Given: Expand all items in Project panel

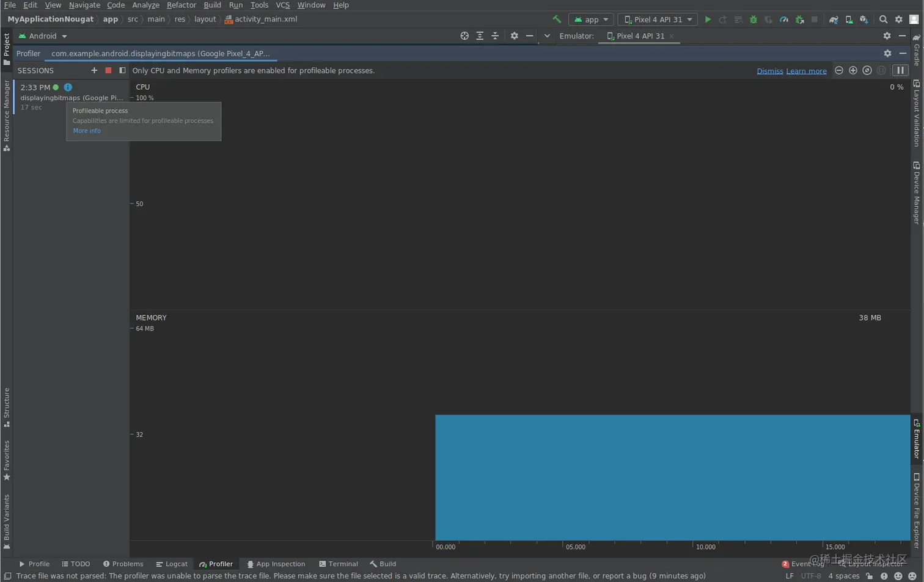Looking at the screenshot, I should click(480, 36).
